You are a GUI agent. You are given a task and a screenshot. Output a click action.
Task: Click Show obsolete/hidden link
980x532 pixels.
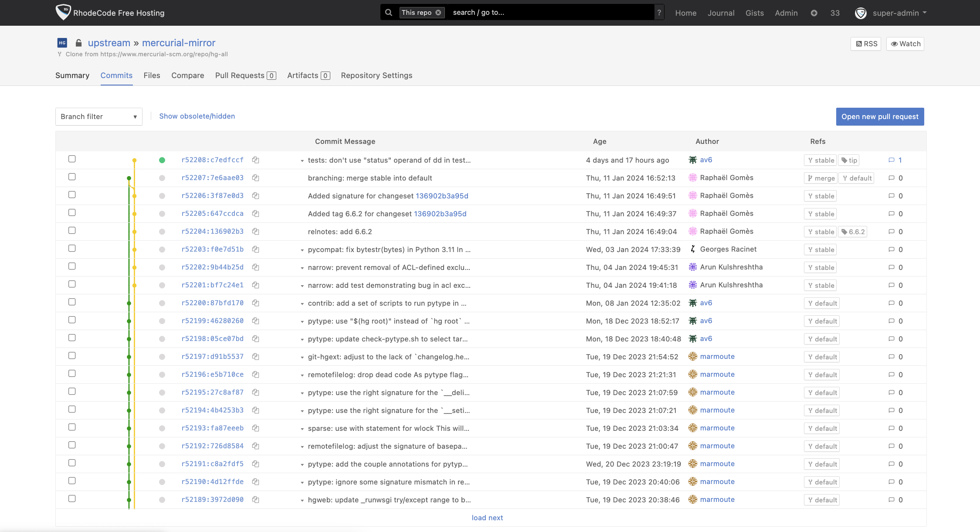click(197, 116)
